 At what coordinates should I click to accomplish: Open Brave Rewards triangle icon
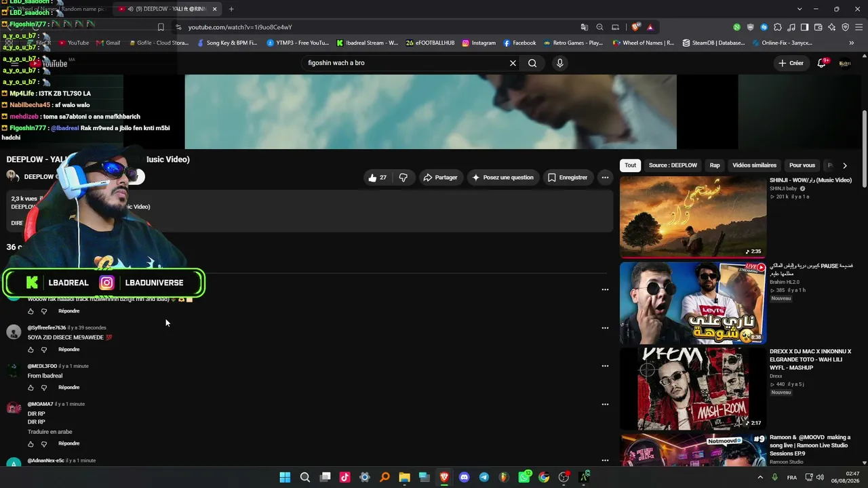click(x=650, y=27)
